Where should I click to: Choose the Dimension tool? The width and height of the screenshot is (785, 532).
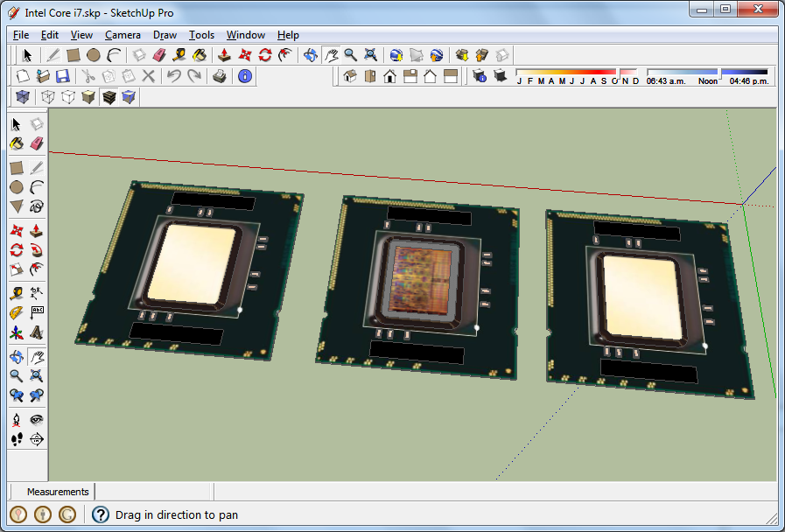point(37,293)
